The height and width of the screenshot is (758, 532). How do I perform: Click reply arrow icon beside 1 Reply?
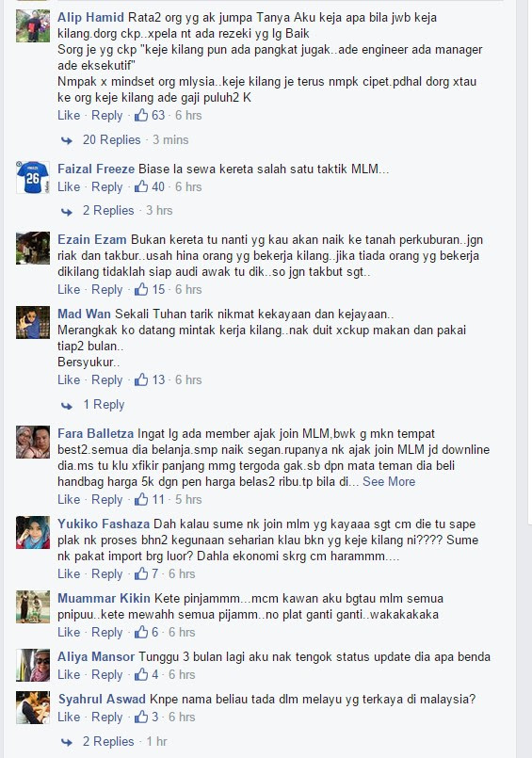tap(67, 406)
